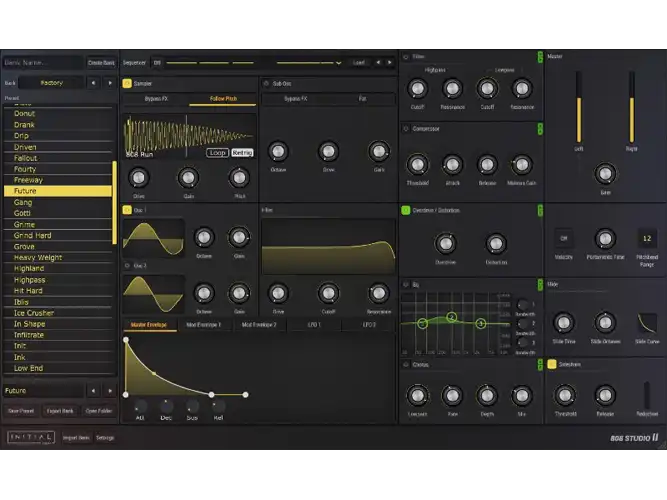Switch to the Mod Envelope 1 tab
Viewport: 667px width, 500px height.
pos(204,325)
